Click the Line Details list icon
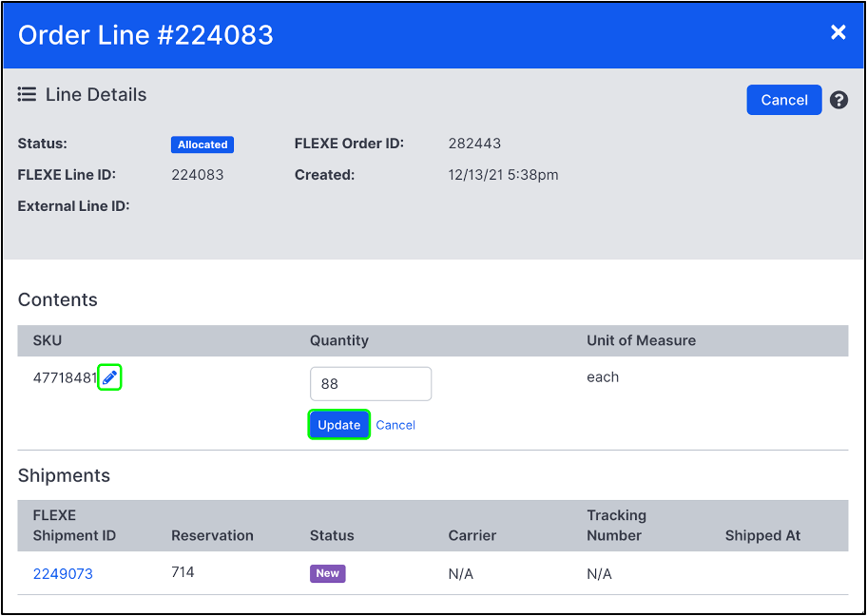 [x=27, y=94]
